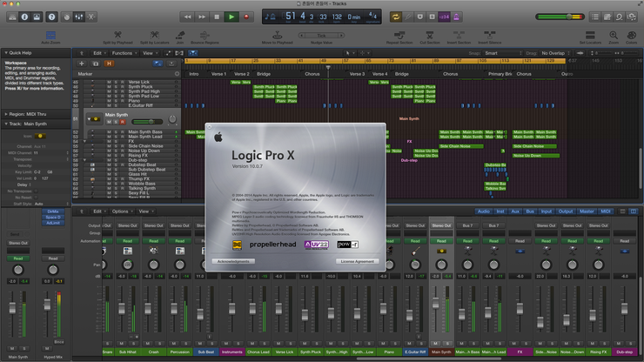
Task: Toggle Record enable on Main Synth track
Action: click(x=122, y=122)
